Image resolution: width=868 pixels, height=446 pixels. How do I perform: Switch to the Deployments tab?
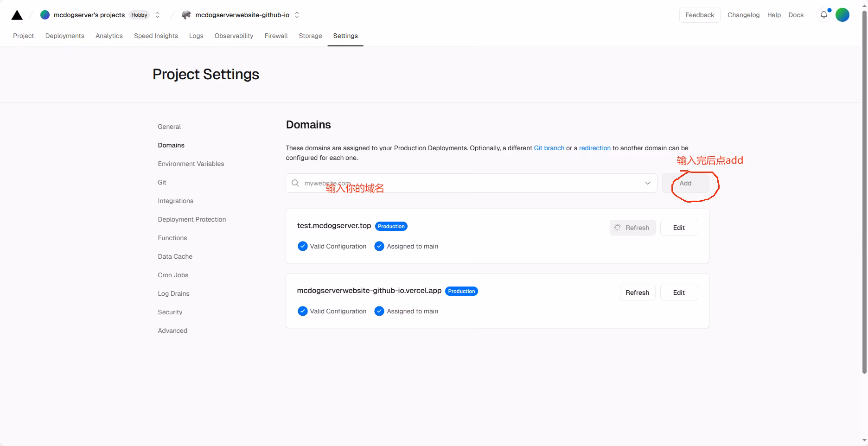coord(65,36)
